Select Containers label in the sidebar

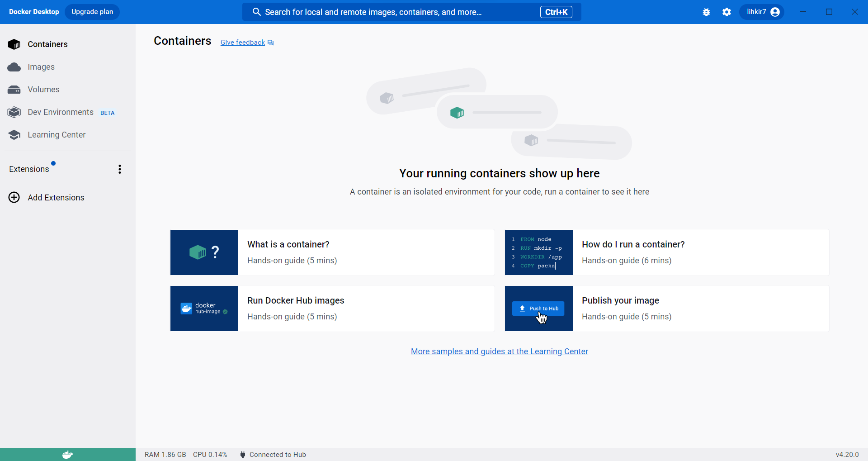click(47, 44)
